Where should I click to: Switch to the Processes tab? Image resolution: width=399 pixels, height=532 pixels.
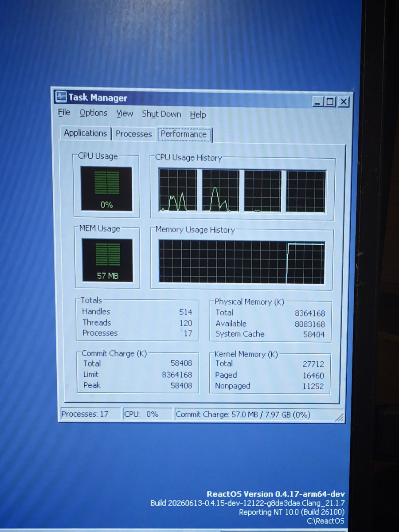pos(134,134)
